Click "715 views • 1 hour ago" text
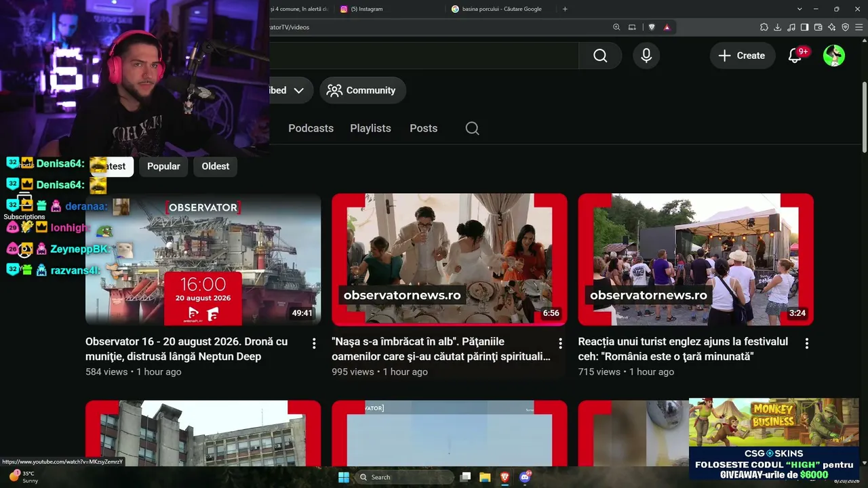868x488 pixels. [x=626, y=372]
